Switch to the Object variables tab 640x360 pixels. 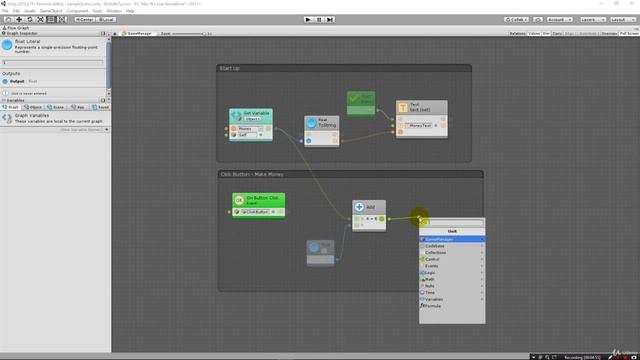[33, 107]
